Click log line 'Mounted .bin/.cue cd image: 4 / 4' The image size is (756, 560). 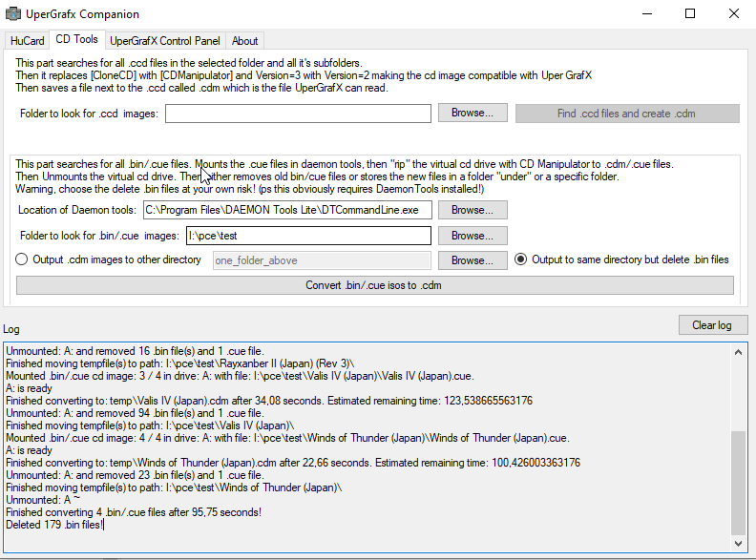coord(287,438)
